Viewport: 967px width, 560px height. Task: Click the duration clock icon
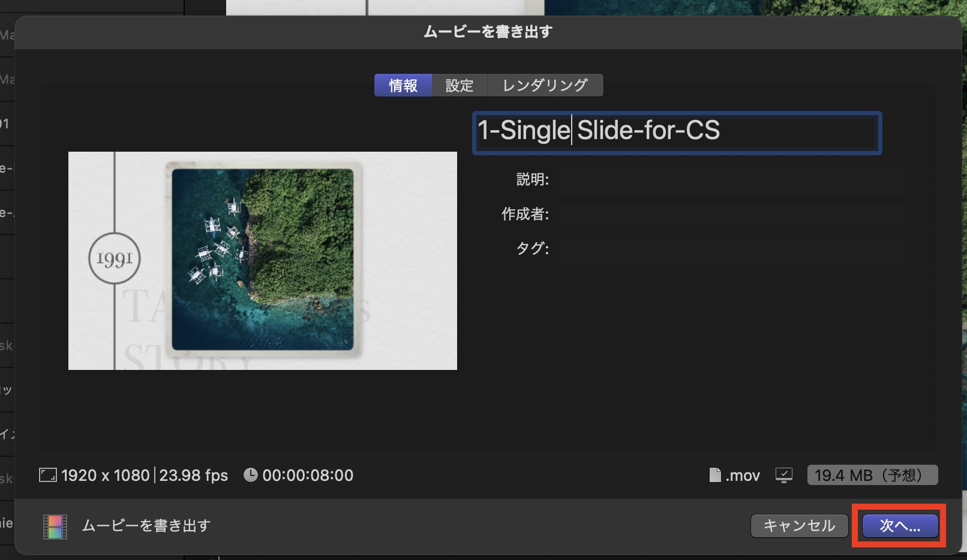coord(251,475)
